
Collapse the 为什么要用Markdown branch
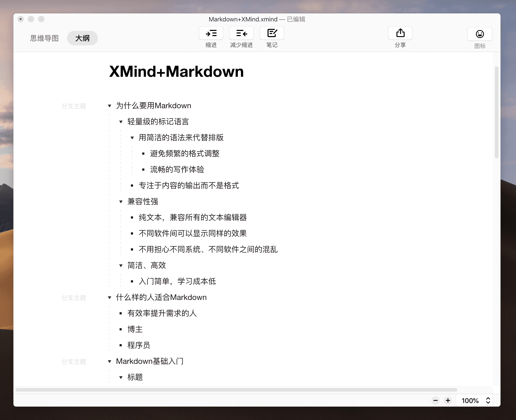[110, 106]
